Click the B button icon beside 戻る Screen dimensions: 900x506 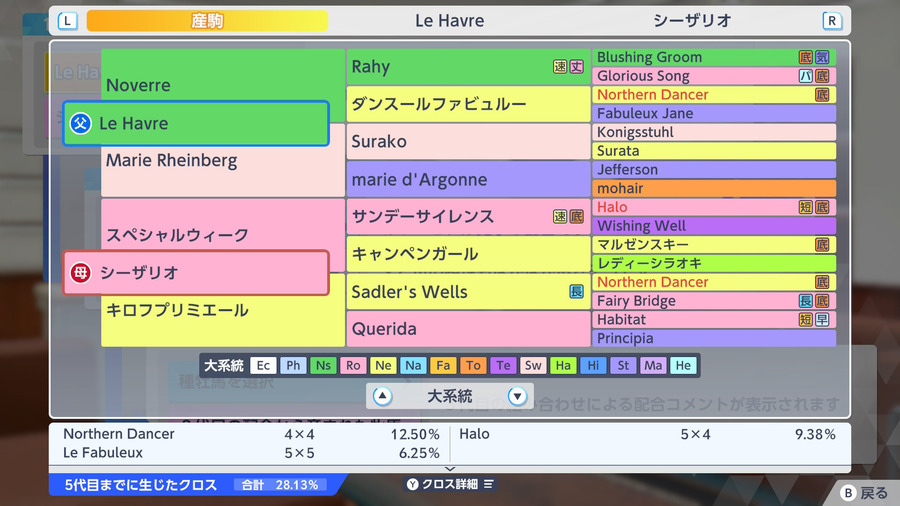(848, 493)
